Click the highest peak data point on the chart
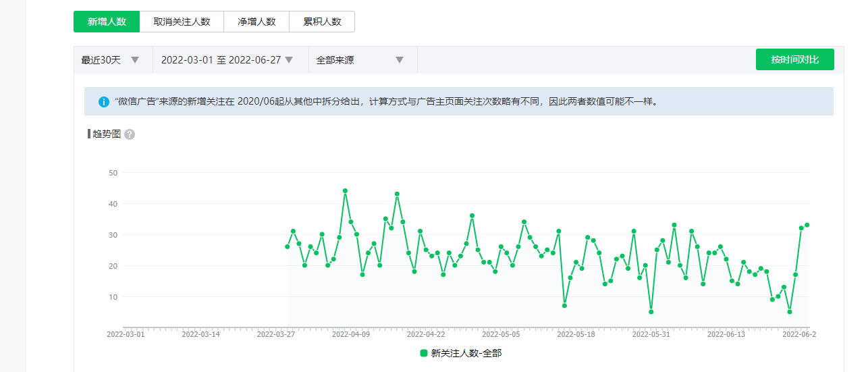868x372 pixels. (x=345, y=191)
